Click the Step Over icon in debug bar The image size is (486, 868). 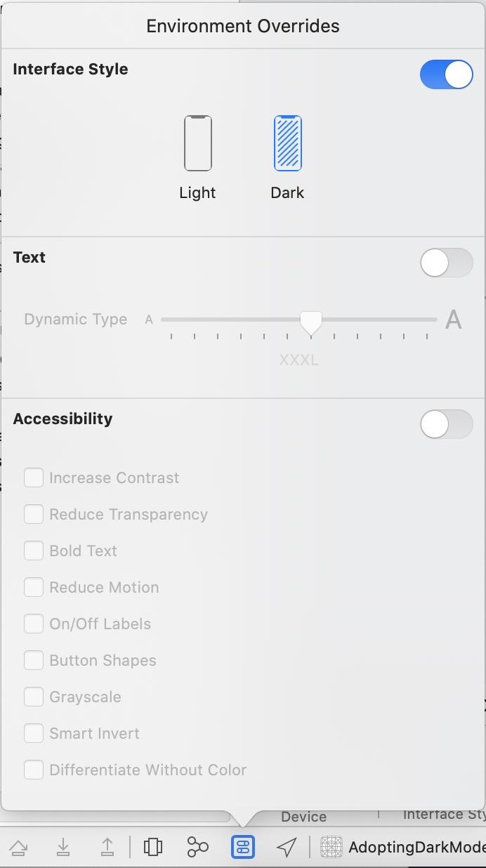pyautogui.click(x=18, y=848)
